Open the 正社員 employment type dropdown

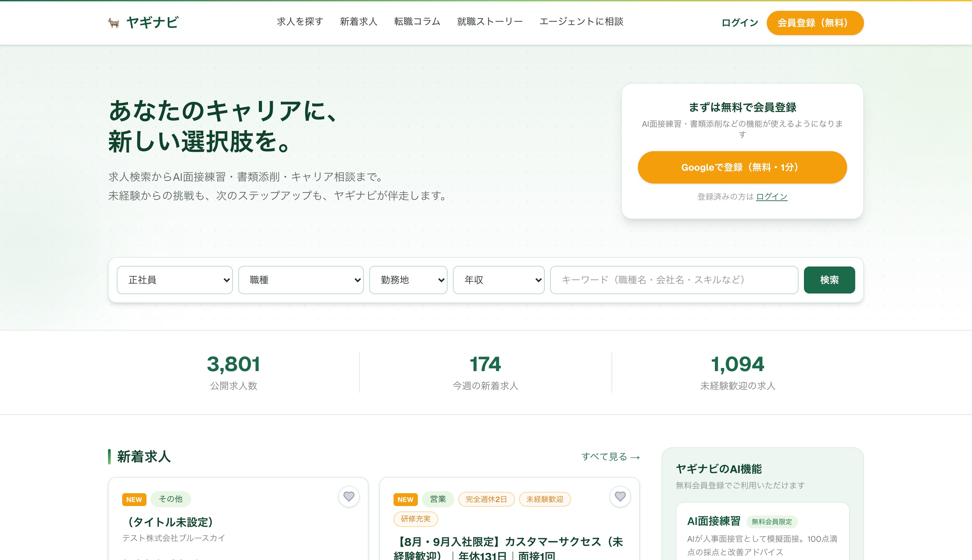coord(175,280)
